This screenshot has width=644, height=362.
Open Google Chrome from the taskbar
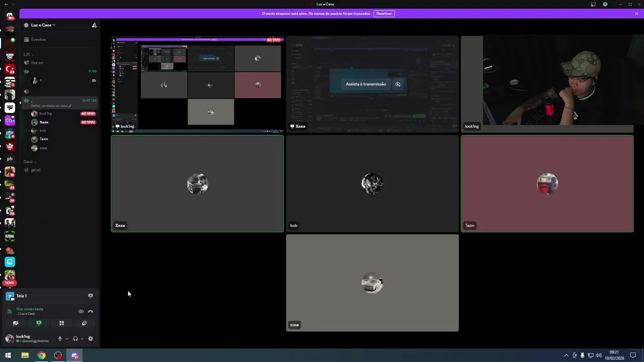click(x=42, y=355)
